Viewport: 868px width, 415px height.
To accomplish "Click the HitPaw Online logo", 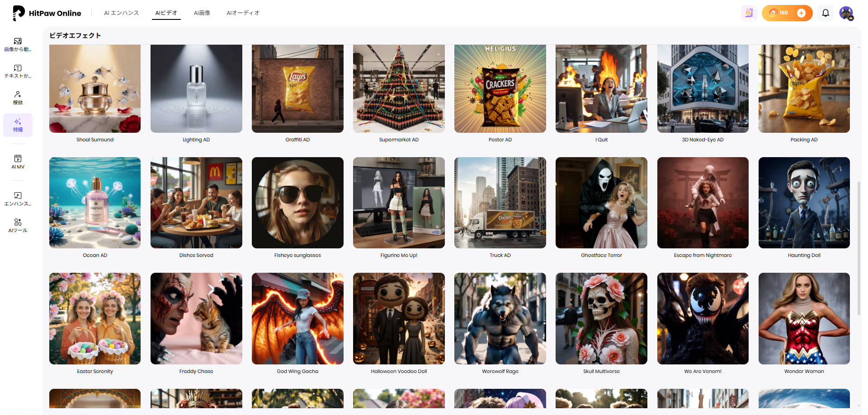I will (47, 13).
